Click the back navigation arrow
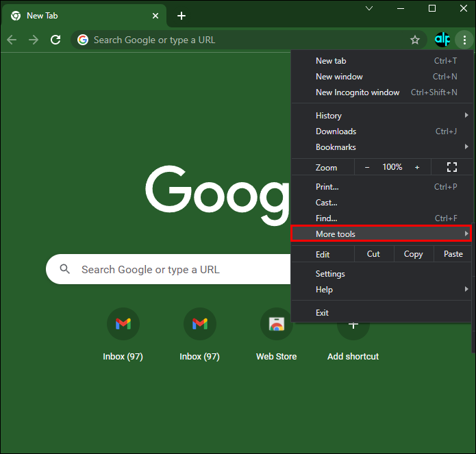Viewport: 476px width, 454px height. click(x=12, y=40)
